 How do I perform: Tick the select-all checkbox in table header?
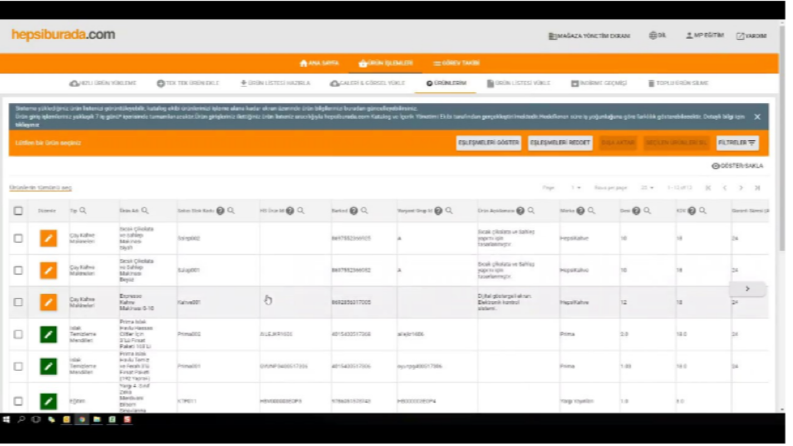[18, 211]
